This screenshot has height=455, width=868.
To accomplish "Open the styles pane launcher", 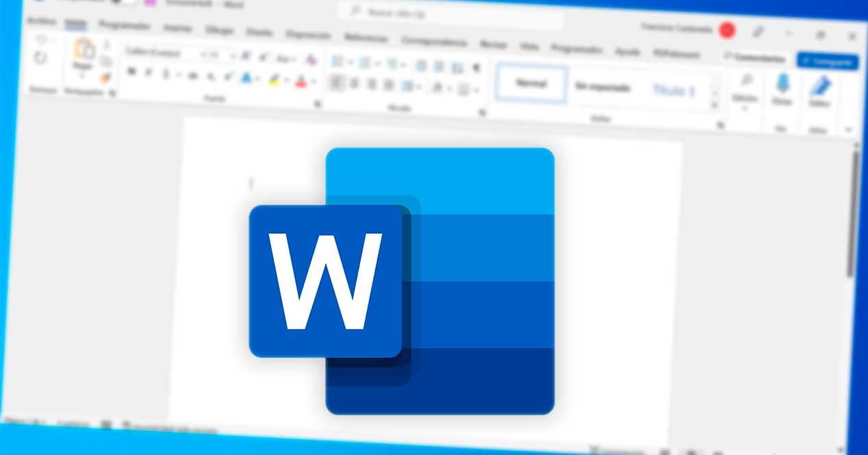I will 720,125.
